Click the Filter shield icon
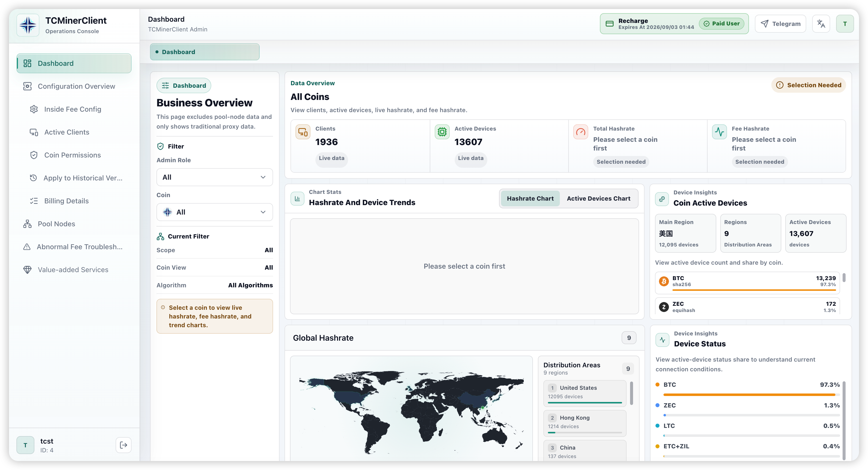Viewport: 868px width, 470px height. tap(160, 146)
